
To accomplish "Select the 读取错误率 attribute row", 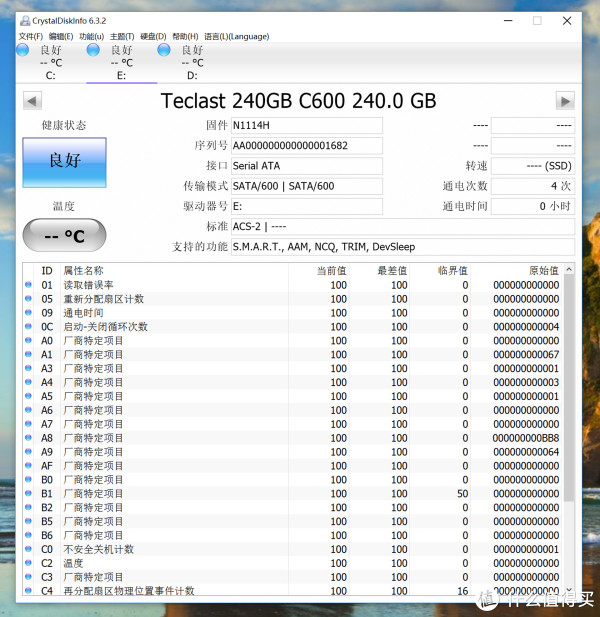I will tap(293, 285).
